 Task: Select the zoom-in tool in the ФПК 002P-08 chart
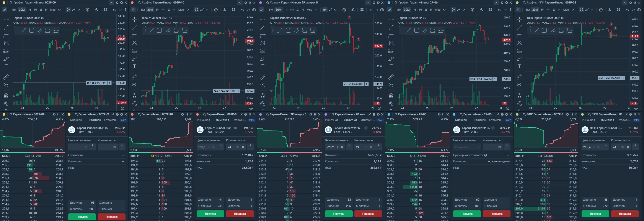pyautogui.click(x=519, y=85)
